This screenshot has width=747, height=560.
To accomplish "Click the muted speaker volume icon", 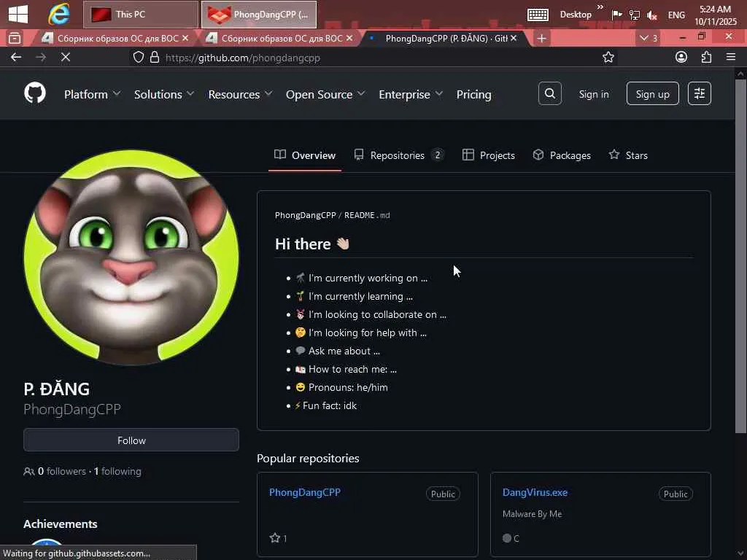I will coord(651,15).
